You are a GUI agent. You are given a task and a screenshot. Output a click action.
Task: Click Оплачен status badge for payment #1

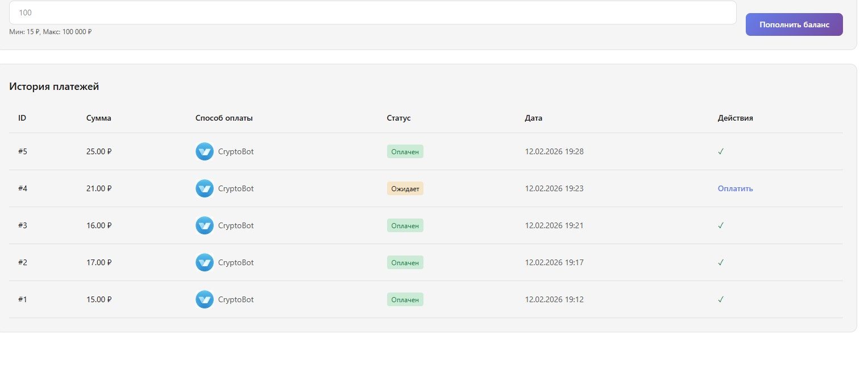point(405,299)
